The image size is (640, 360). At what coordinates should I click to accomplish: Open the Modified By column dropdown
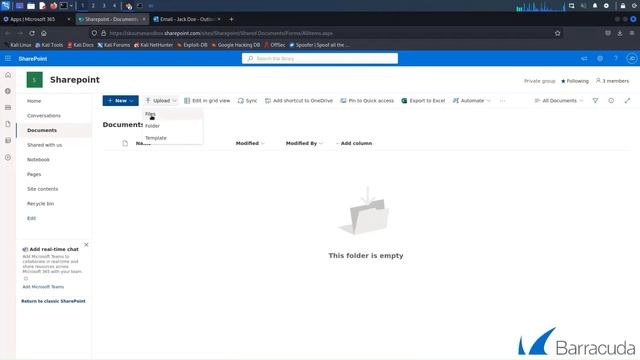pos(304,143)
